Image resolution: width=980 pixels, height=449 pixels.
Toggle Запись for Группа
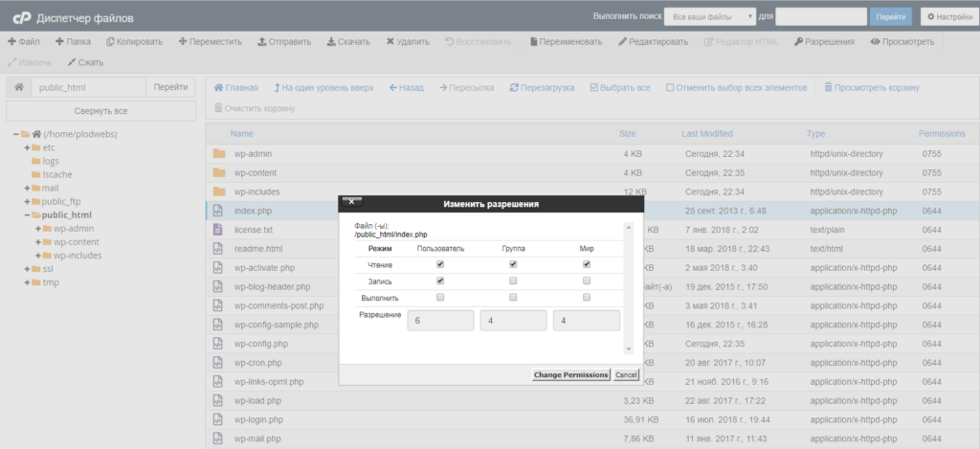click(x=513, y=281)
